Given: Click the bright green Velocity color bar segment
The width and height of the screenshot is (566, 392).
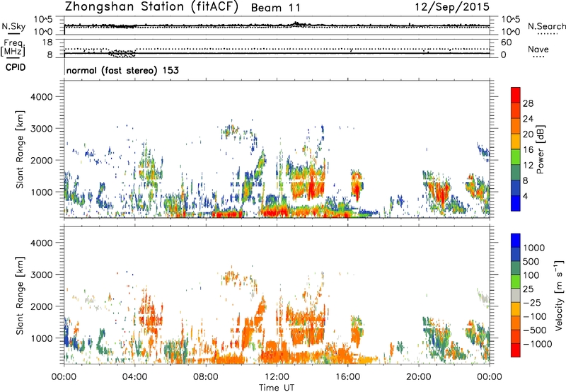Looking at the screenshot, I should click(x=516, y=282).
